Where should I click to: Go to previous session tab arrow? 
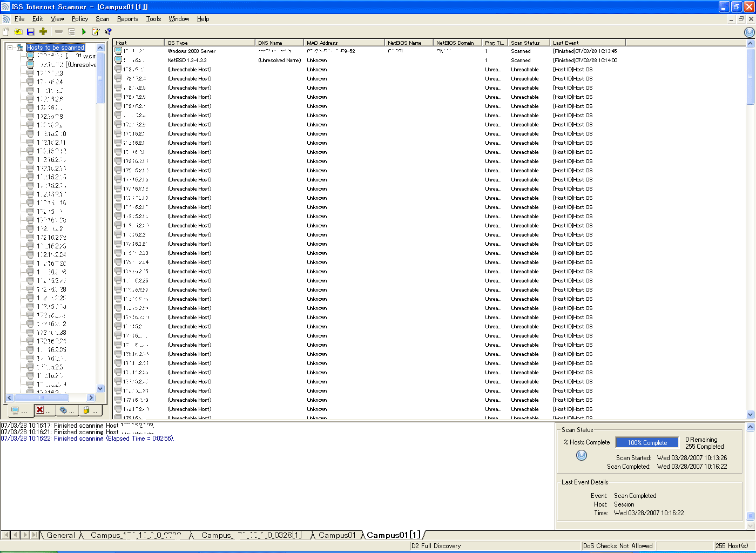click(x=15, y=535)
